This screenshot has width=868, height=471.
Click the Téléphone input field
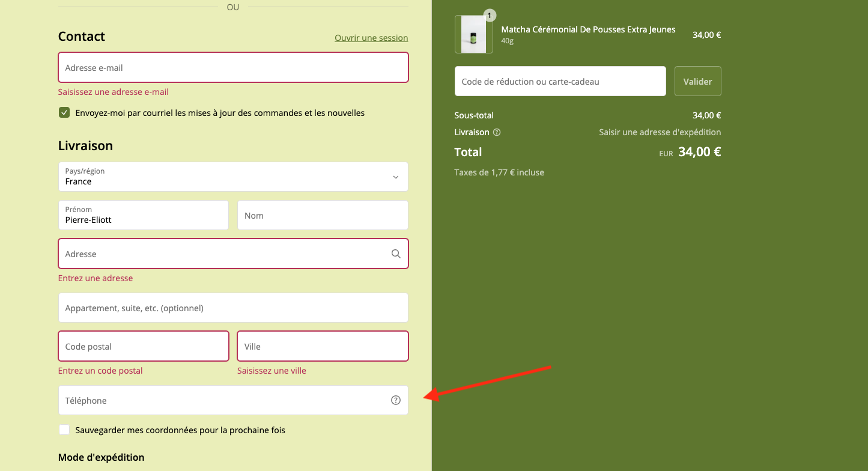(222, 400)
